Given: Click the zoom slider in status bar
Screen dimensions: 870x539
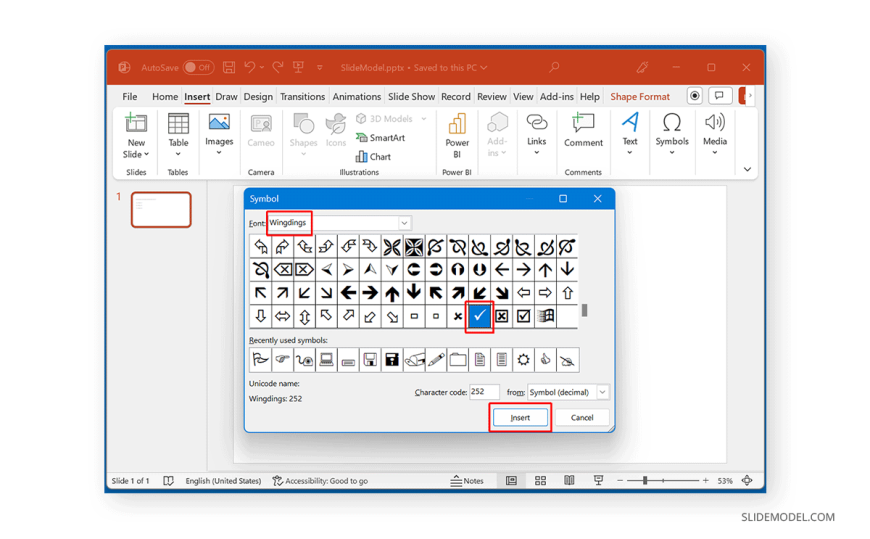Looking at the screenshot, I should [x=645, y=481].
